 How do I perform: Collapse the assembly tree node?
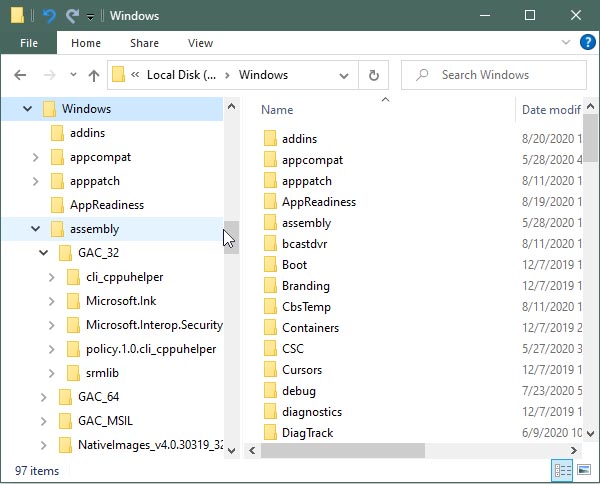[x=36, y=229]
